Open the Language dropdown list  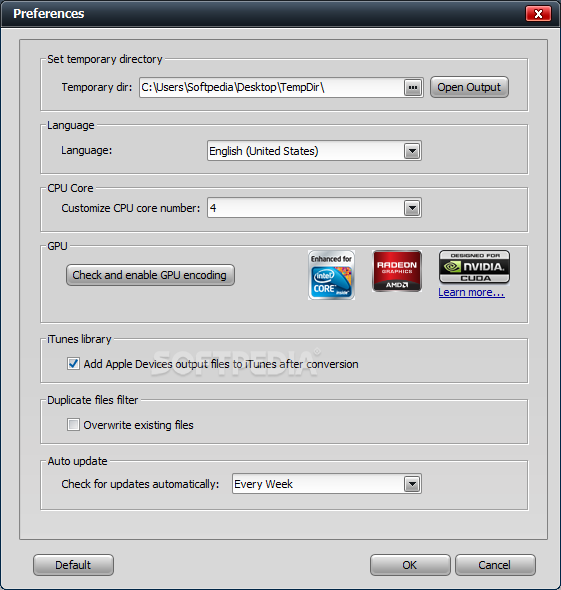[412, 151]
